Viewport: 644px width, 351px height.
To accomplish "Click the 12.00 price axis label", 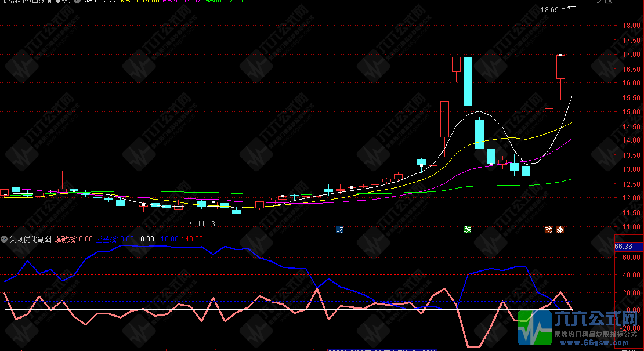I will (631, 197).
